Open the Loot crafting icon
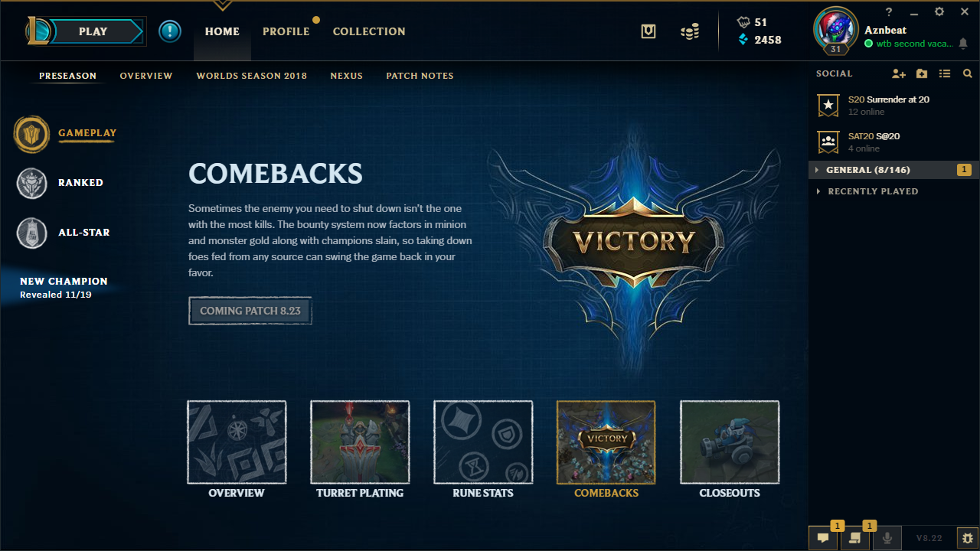The height and width of the screenshot is (551, 980). click(x=648, y=31)
